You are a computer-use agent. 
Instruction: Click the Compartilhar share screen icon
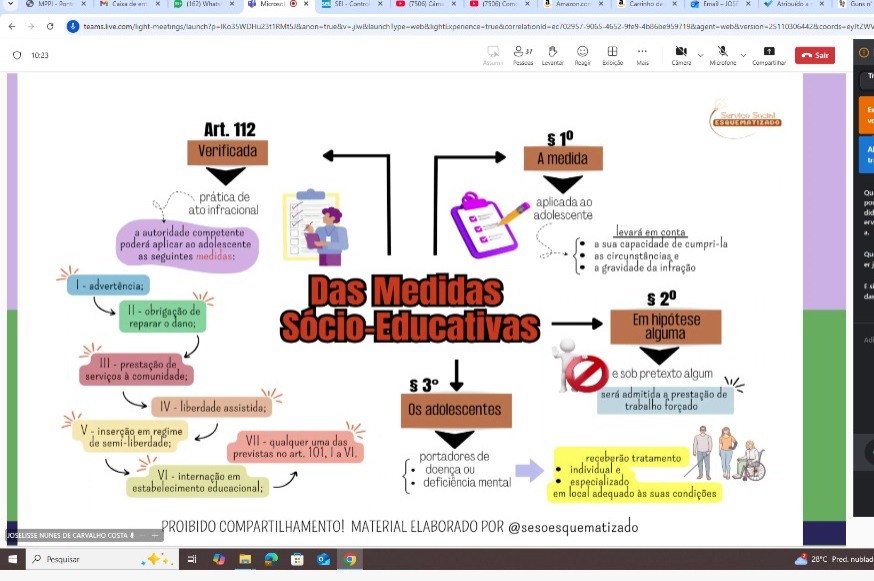pos(768,54)
